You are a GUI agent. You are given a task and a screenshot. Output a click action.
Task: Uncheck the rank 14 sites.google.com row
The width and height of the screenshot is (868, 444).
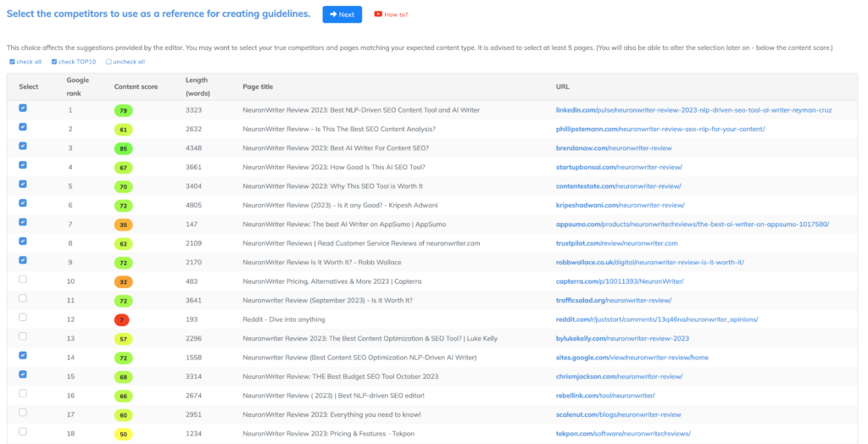[x=23, y=355]
